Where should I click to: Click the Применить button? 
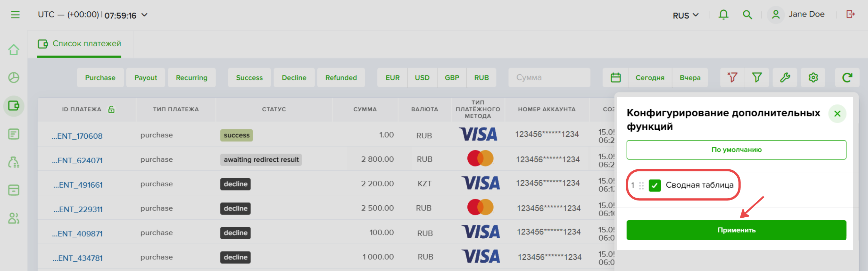736,230
